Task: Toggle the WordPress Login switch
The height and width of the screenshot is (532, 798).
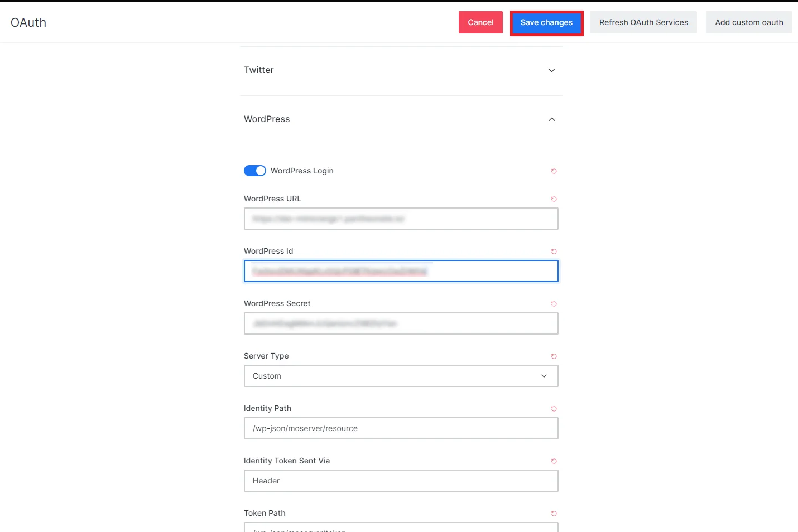Action: (x=255, y=171)
